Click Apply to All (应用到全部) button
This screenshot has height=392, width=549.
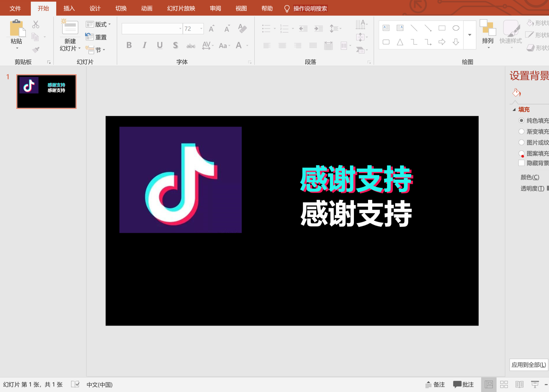point(529,365)
